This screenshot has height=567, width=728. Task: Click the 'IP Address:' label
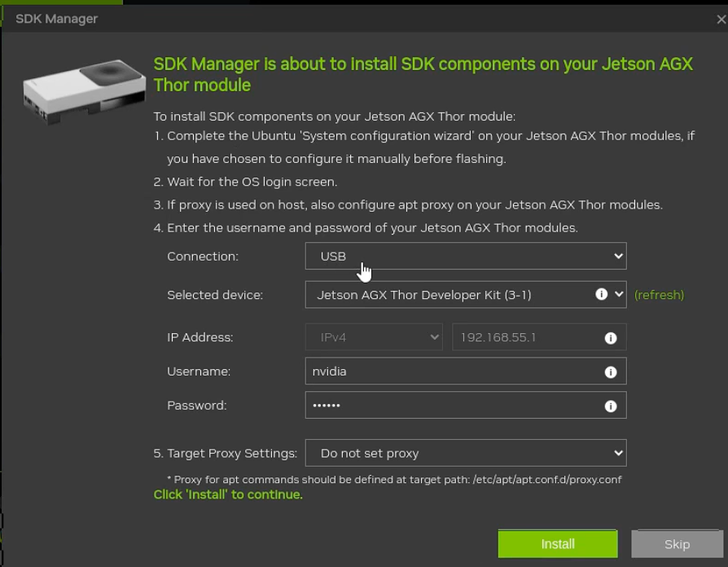[x=200, y=337]
